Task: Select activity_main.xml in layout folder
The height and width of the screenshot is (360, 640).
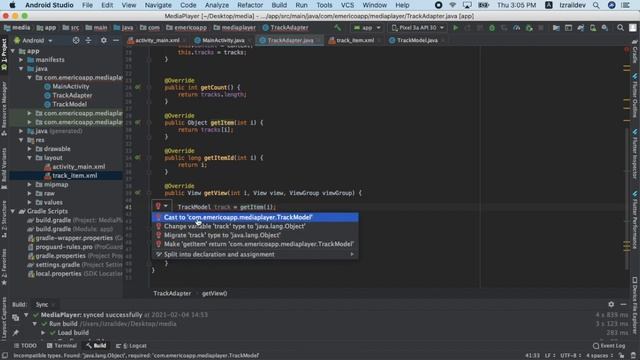Action: click(x=78, y=167)
